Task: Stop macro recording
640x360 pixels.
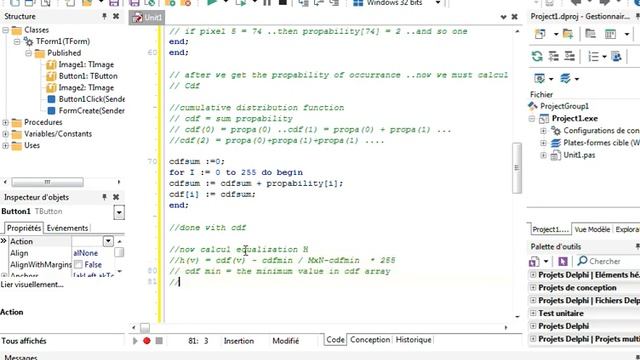Action: [159, 340]
